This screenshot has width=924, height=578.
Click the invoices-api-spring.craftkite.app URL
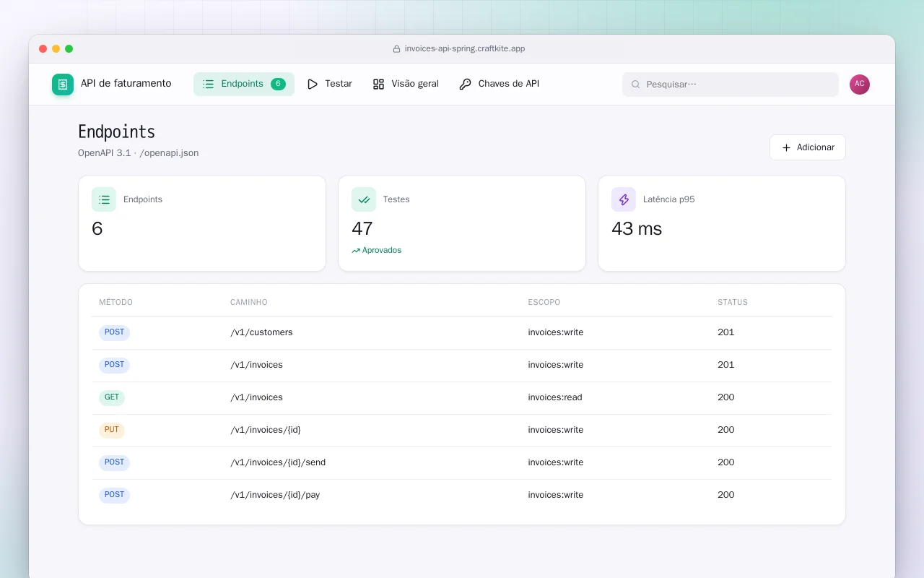click(x=465, y=49)
